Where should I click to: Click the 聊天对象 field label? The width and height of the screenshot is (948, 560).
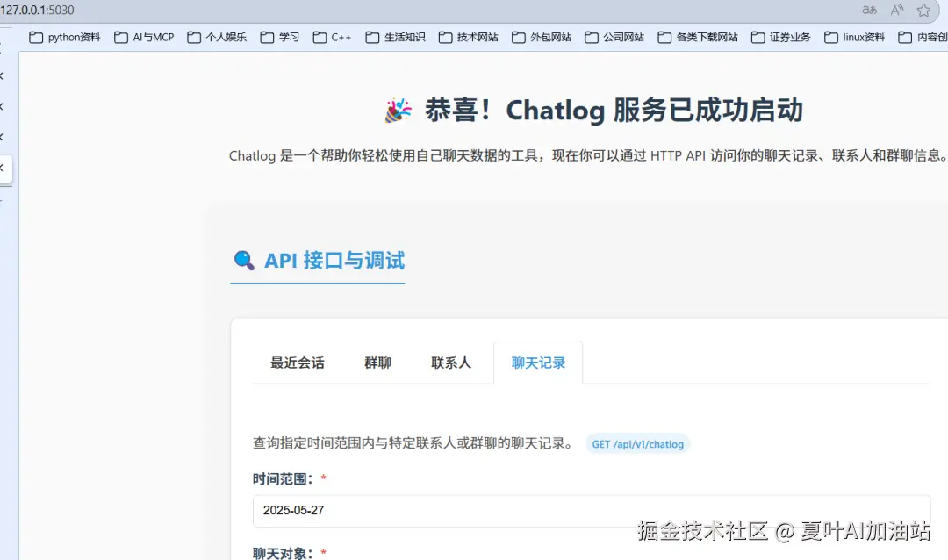click(x=283, y=553)
